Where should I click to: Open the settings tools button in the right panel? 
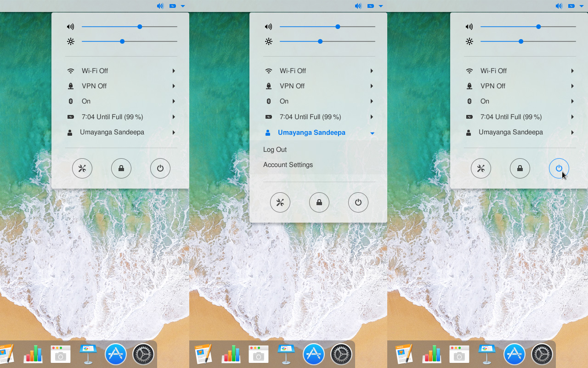[x=481, y=168]
